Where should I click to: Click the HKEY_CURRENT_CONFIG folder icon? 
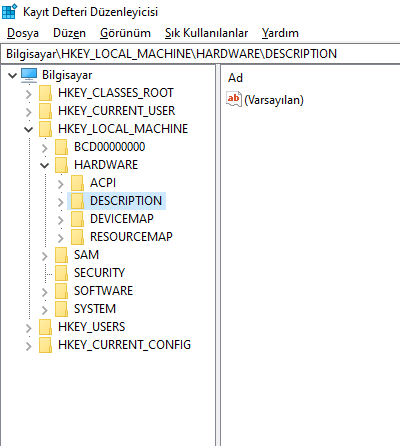[45, 345]
